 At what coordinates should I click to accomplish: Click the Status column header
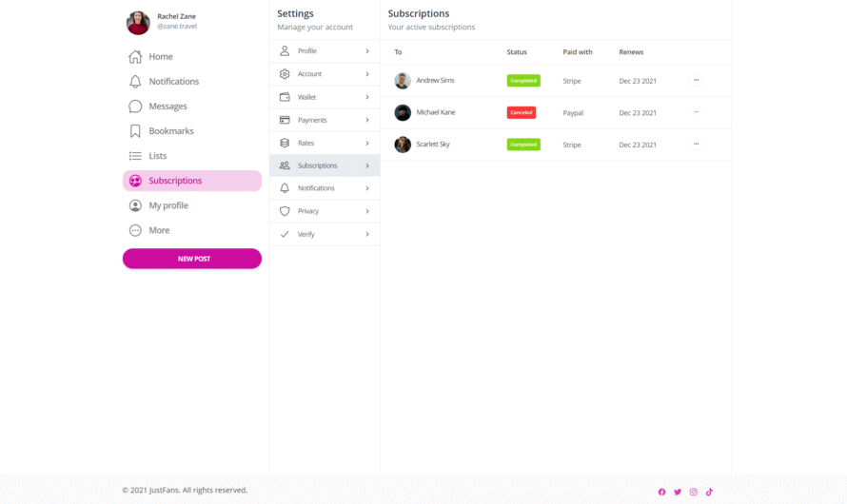pyautogui.click(x=517, y=51)
